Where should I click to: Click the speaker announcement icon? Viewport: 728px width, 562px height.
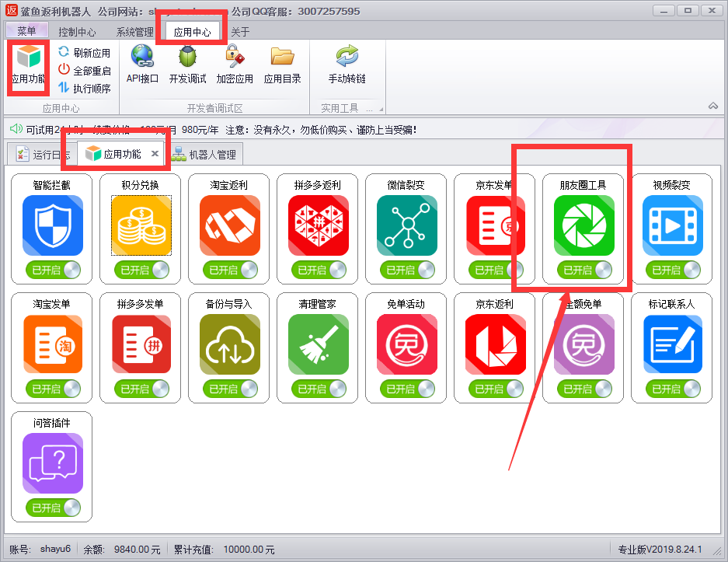tap(16, 129)
